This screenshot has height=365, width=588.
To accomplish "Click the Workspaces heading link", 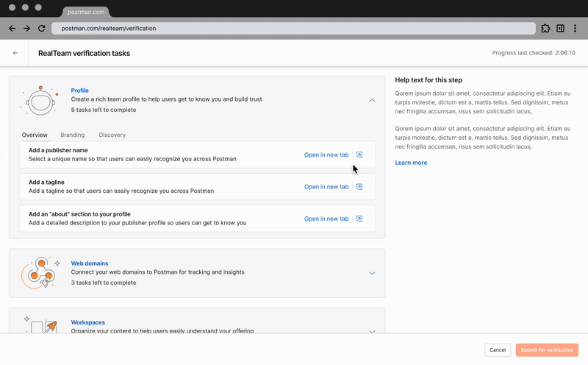I will pos(87,322).
